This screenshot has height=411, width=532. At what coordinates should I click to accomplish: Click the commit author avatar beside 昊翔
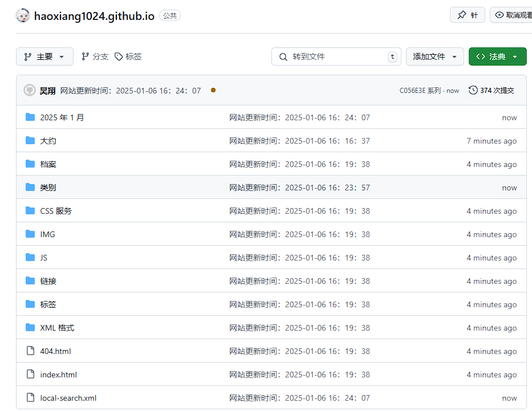[x=30, y=90]
